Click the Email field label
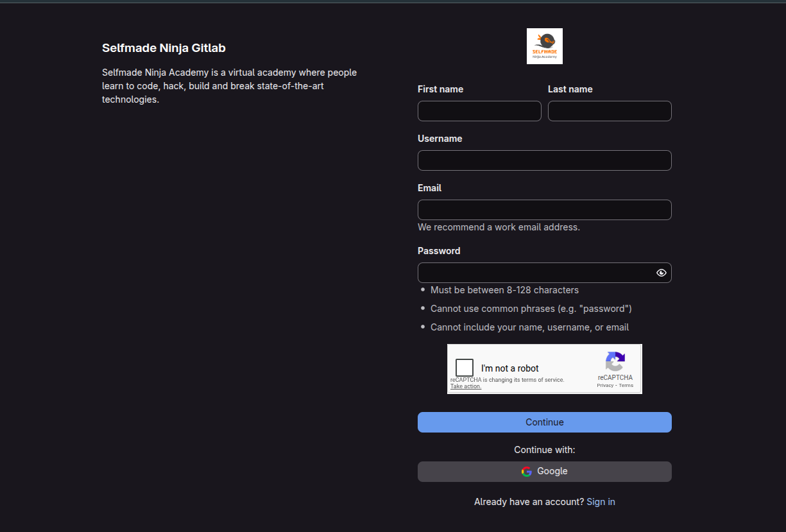 click(x=429, y=188)
